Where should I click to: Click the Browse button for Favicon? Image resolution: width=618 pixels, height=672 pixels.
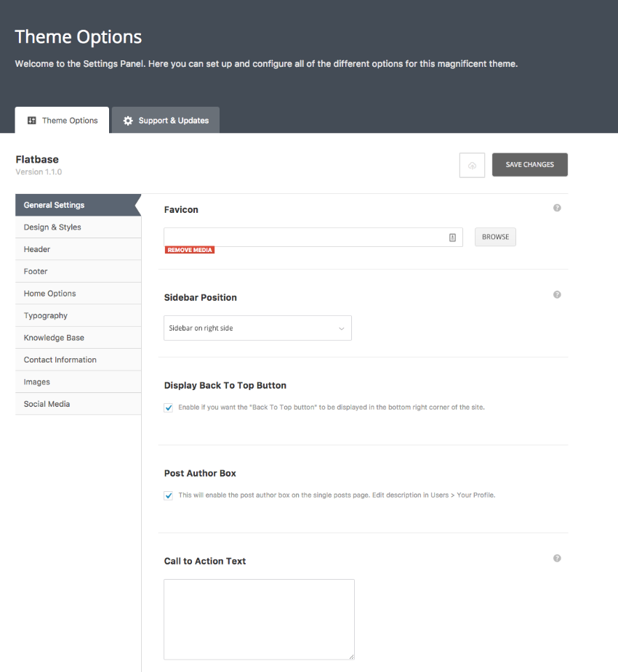[495, 237]
